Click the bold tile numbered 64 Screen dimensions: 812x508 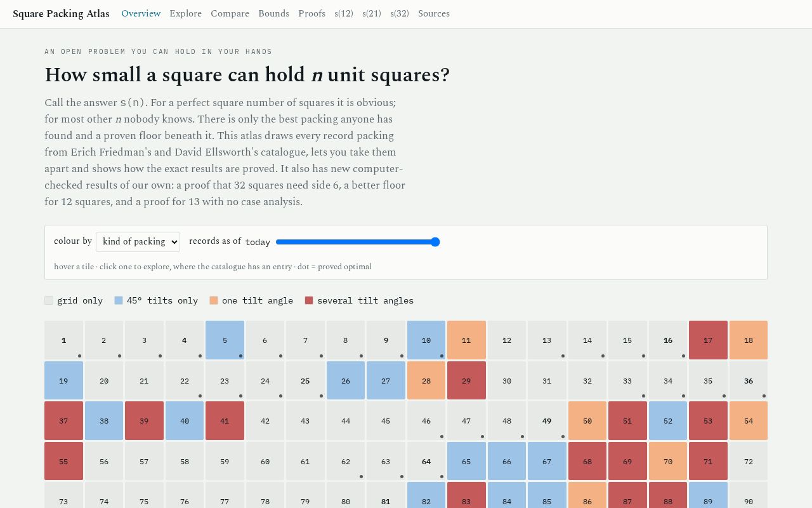click(x=426, y=462)
